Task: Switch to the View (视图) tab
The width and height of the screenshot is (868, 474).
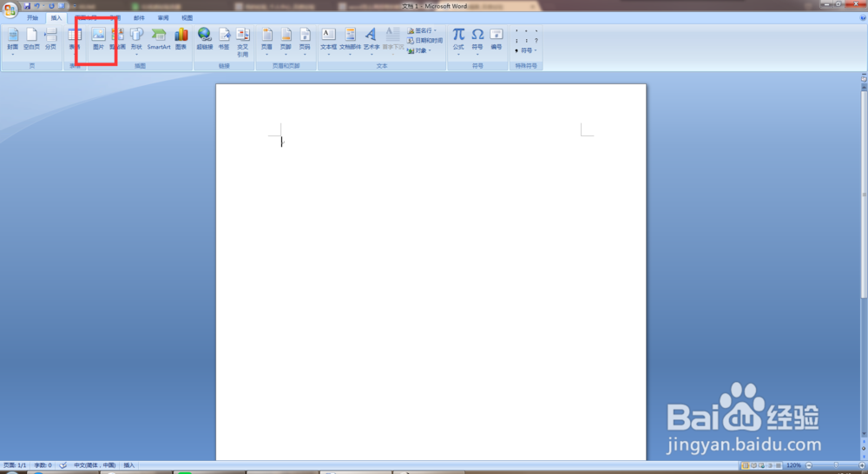Action: 187,17
